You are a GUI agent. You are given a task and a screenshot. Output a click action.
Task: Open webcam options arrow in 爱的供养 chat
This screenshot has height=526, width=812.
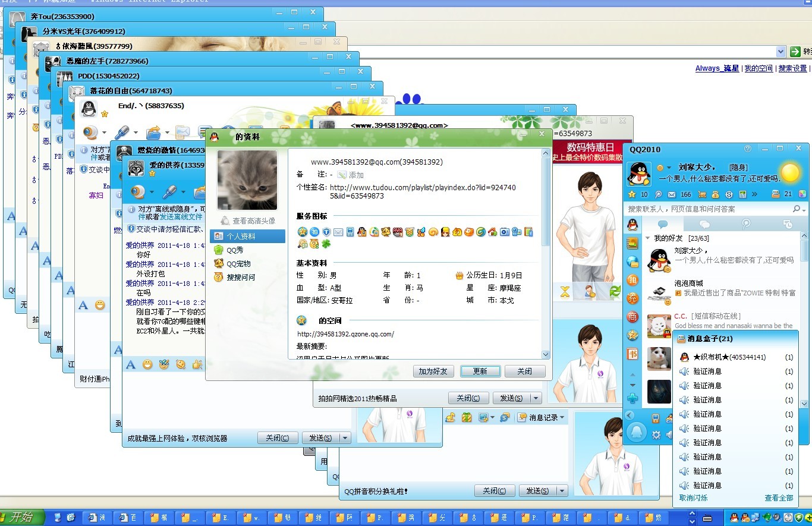pyautogui.click(x=152, y=192)
